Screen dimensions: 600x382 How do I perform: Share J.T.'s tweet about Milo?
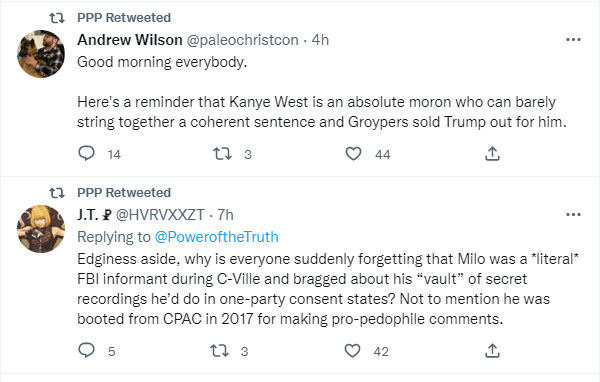click(492, 350)
